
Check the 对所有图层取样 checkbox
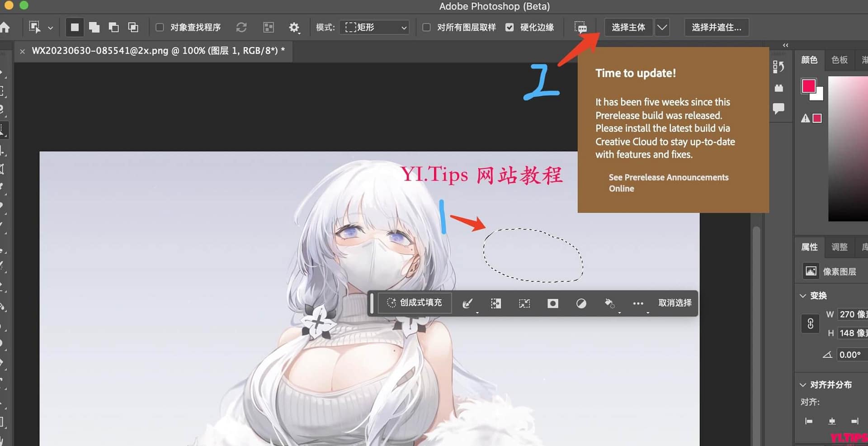[x=426, y=27]
